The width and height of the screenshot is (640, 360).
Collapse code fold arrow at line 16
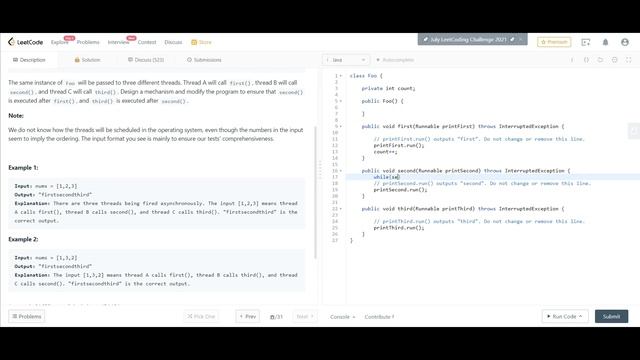pos(341,171)
